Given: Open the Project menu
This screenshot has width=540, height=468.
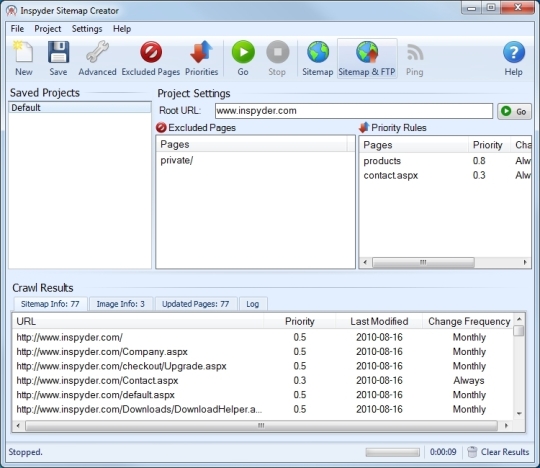Looking at the screenshot, I should point(48,29).
